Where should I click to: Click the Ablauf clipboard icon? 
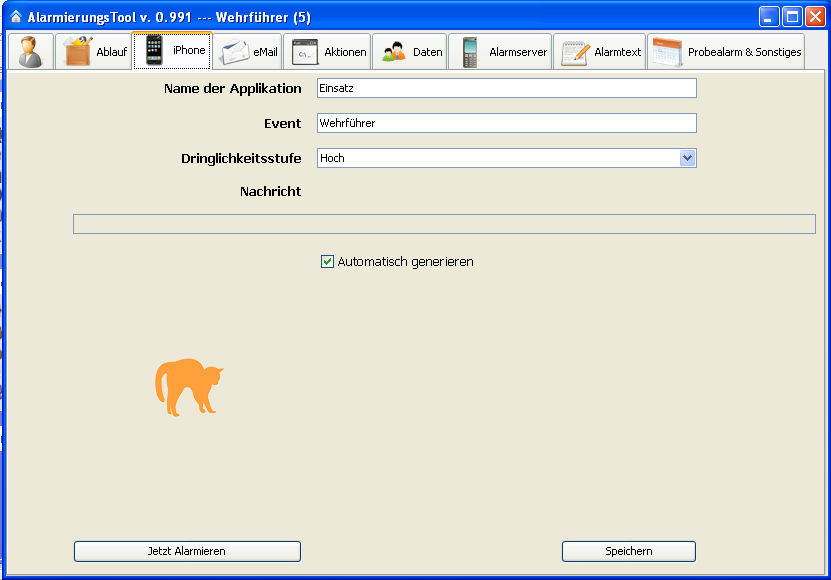pyautogui.click(x=78, y=52)
